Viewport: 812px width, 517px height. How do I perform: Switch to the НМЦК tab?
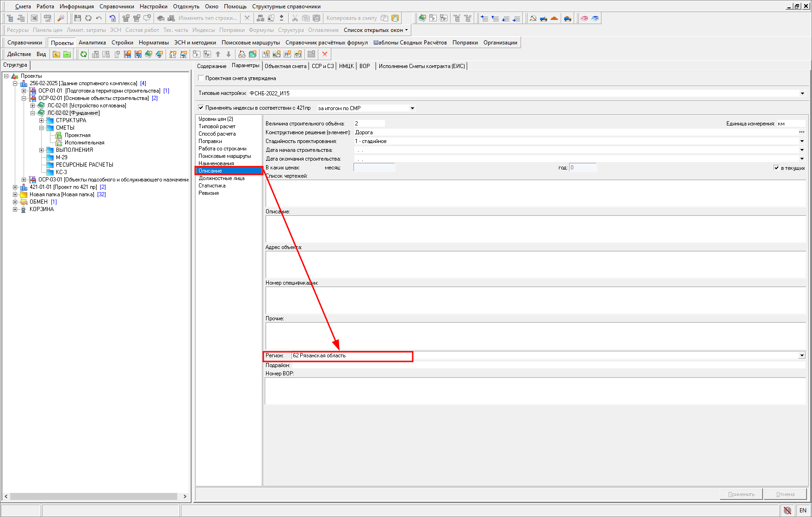[x=346, y=66]
